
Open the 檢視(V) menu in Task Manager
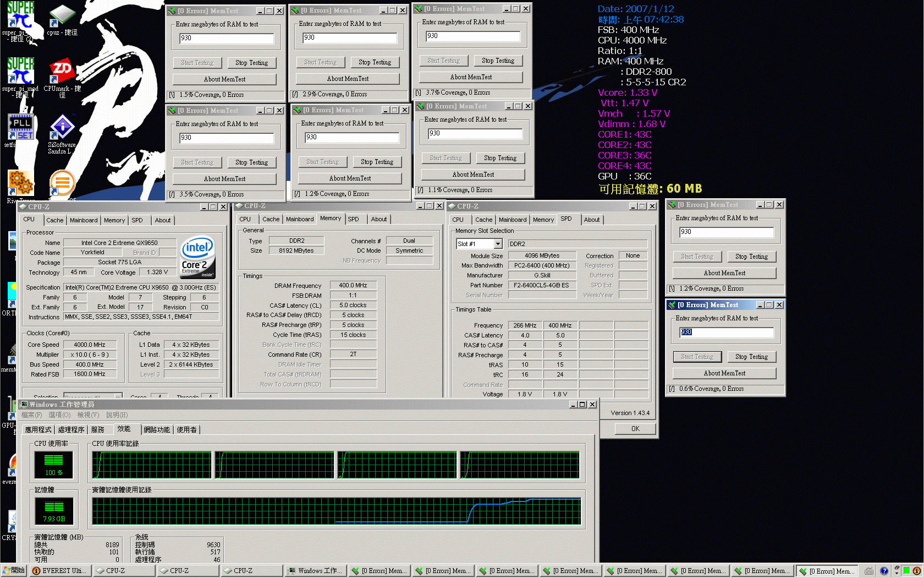point(88,415)
